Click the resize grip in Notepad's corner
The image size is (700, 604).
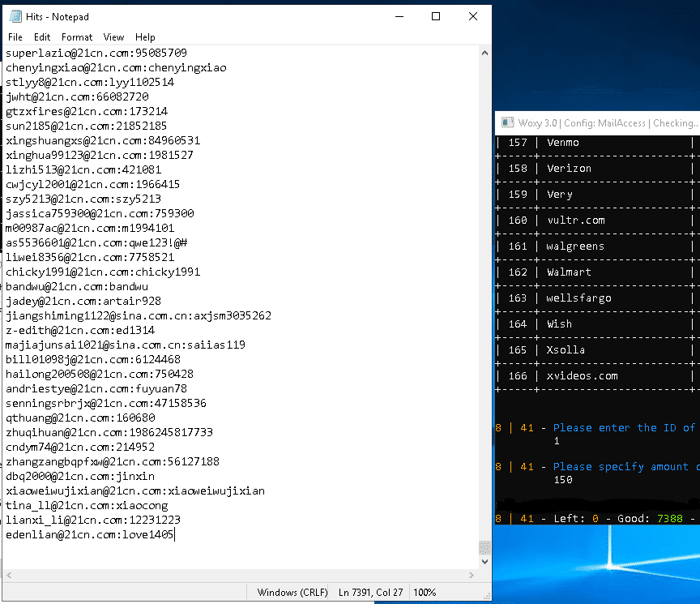click(484, 593)
